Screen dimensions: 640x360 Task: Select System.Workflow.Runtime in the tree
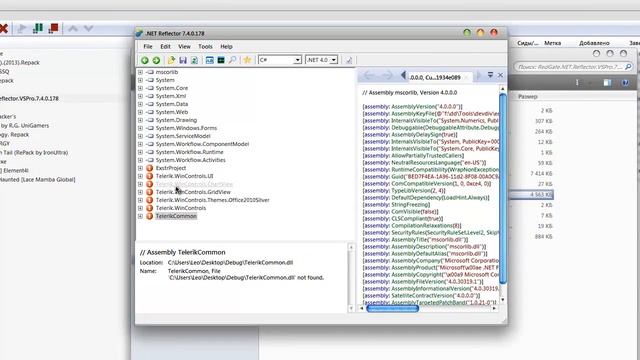pos(189,152)
